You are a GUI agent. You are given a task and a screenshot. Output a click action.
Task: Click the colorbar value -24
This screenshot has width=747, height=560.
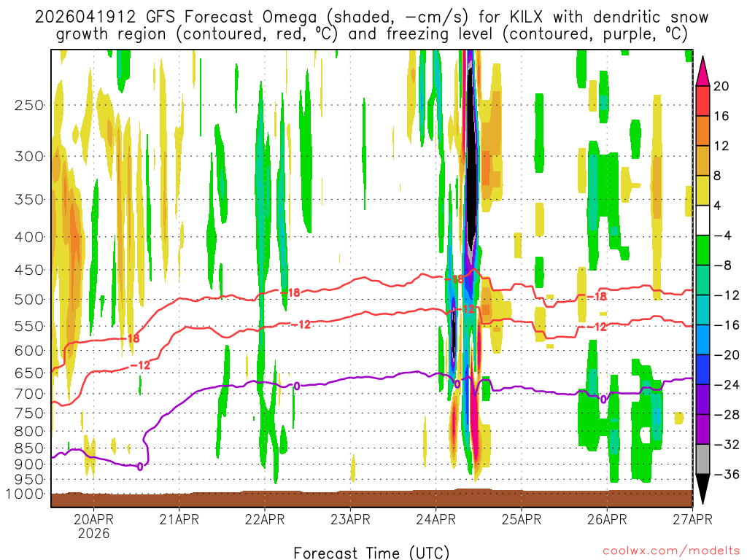pos(727,385)
